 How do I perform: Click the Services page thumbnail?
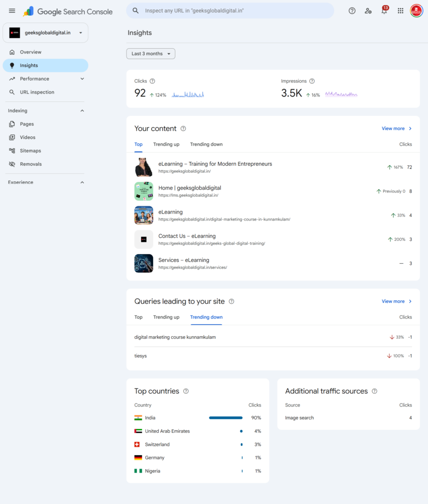coord(144,264)
